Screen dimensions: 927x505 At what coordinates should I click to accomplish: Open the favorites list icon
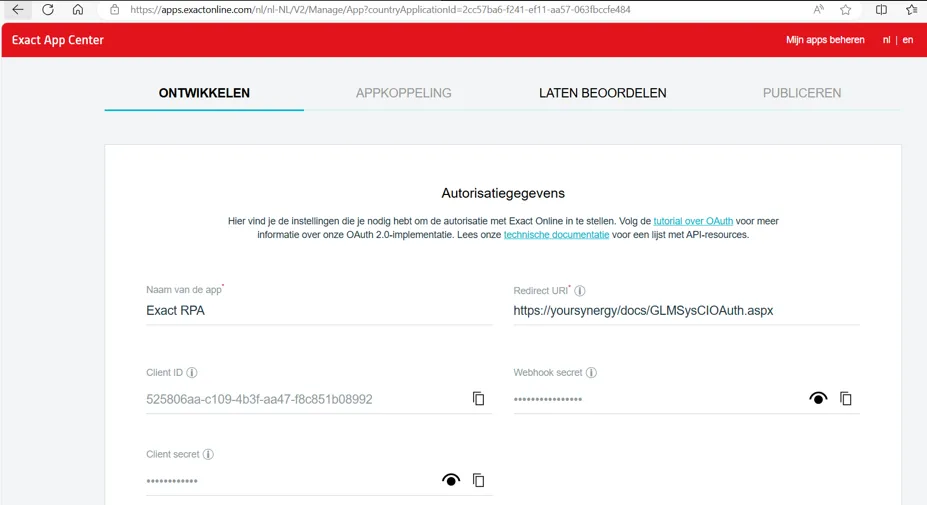pyautogui.click(x=912, y=9)
